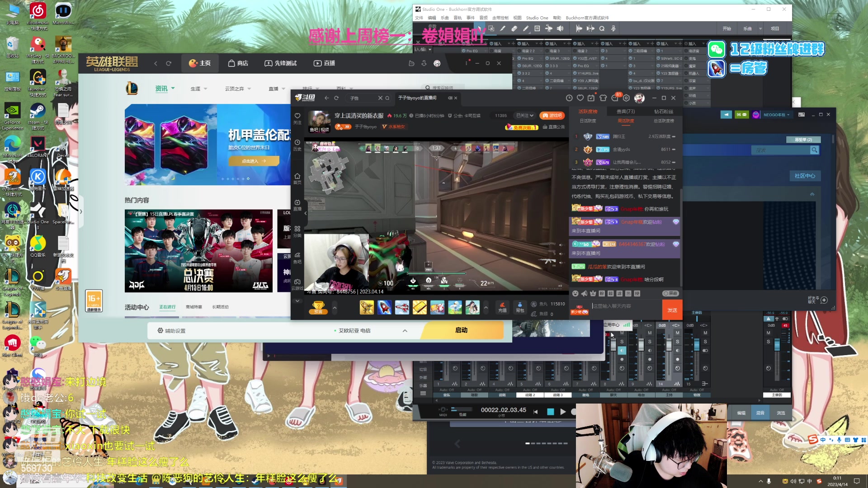Screen dimensions: 868x488
Task: Mute mixer channel 14 主持
Action: tap(677, 333)
